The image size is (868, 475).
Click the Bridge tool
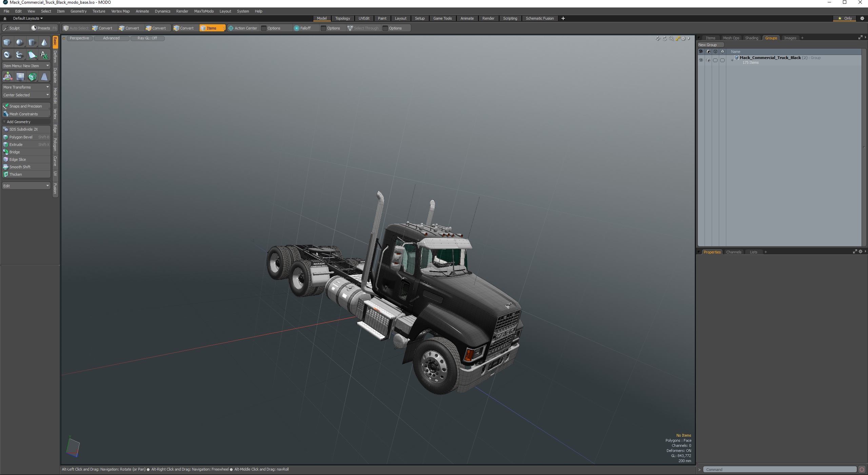point(26,152)
